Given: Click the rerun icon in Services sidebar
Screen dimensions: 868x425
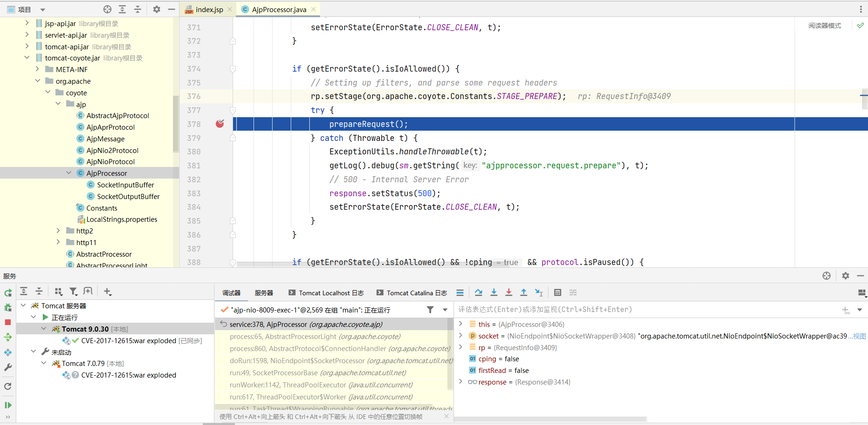Looking at the screenshot, I should [x=8, y=293].
